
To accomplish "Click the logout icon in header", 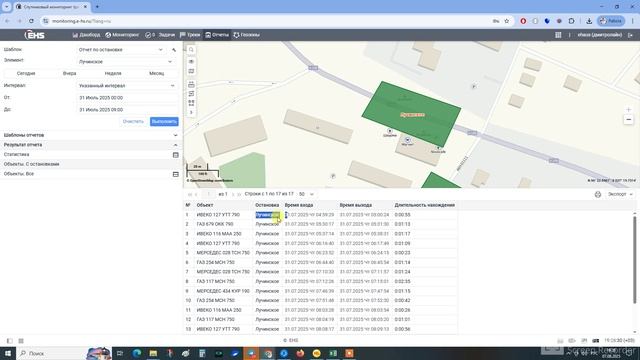I will [630, 35].
